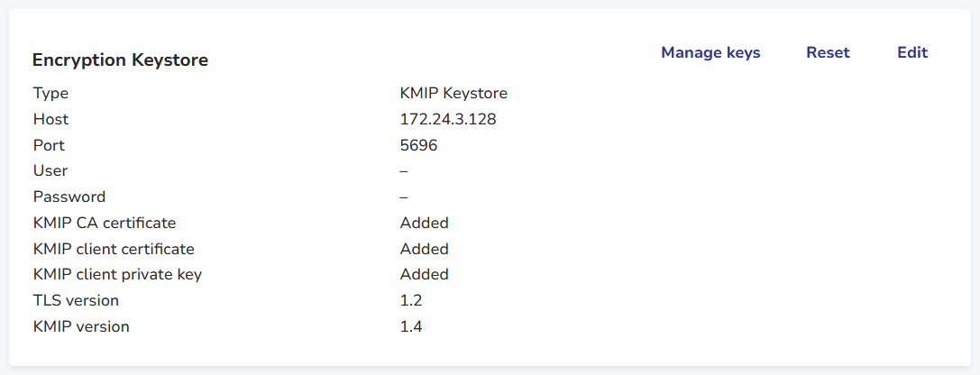Click the TLS version label
Viewport: 980px width, 375px height.
76,300
